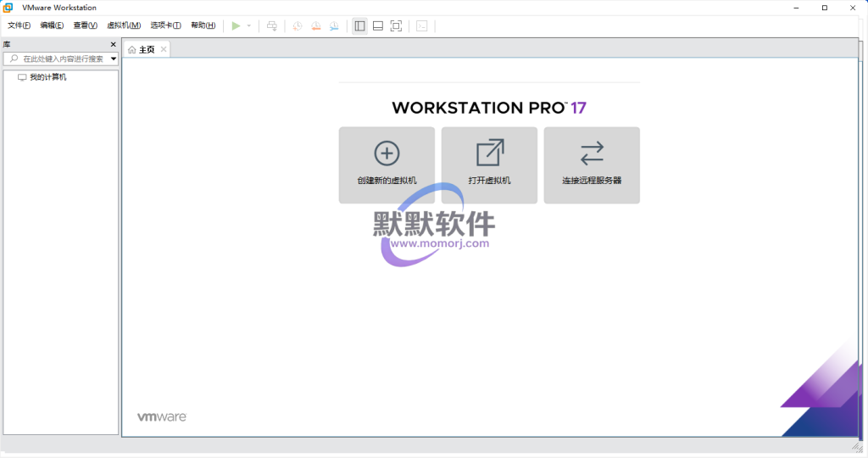Open the snapshot manager icon
The height and width of the screenshot is (458, 868).
[x=334, y=25]
